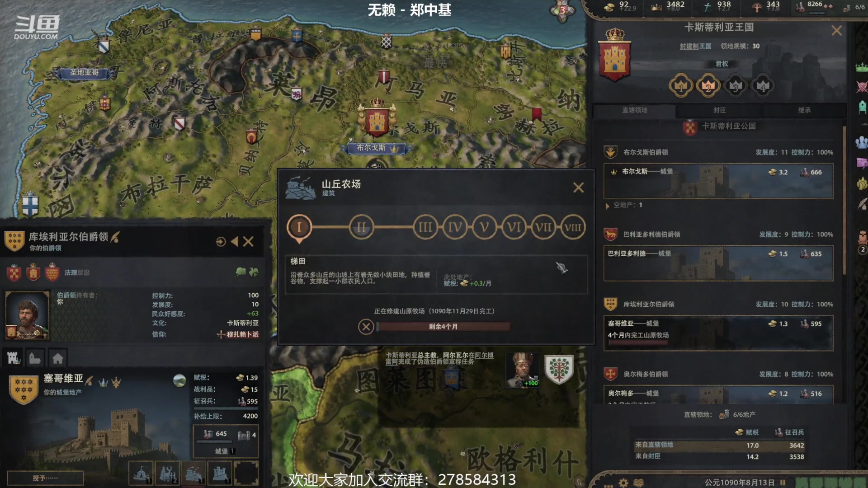
Task: Select building level II node
Action: [361, 227]
